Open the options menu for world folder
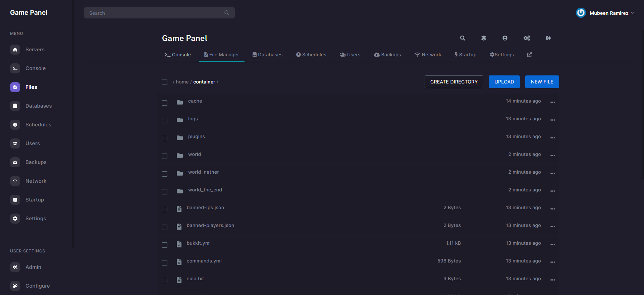 (552, 156)
